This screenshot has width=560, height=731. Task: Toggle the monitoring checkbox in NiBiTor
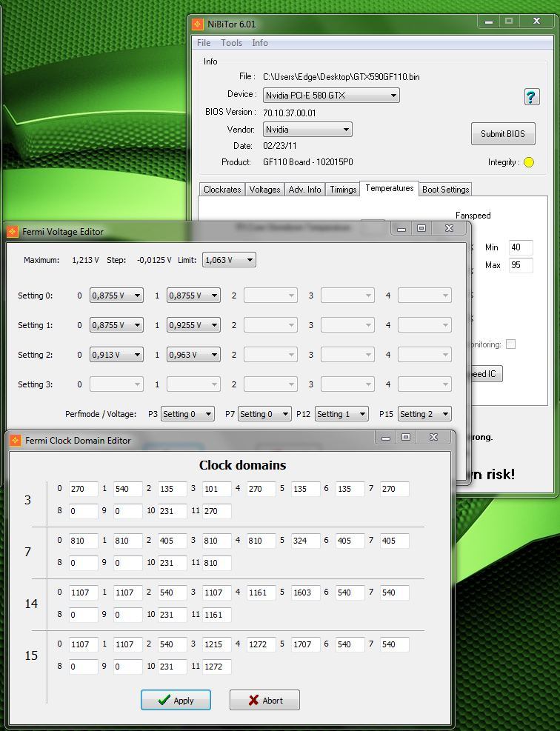point(510,344)
